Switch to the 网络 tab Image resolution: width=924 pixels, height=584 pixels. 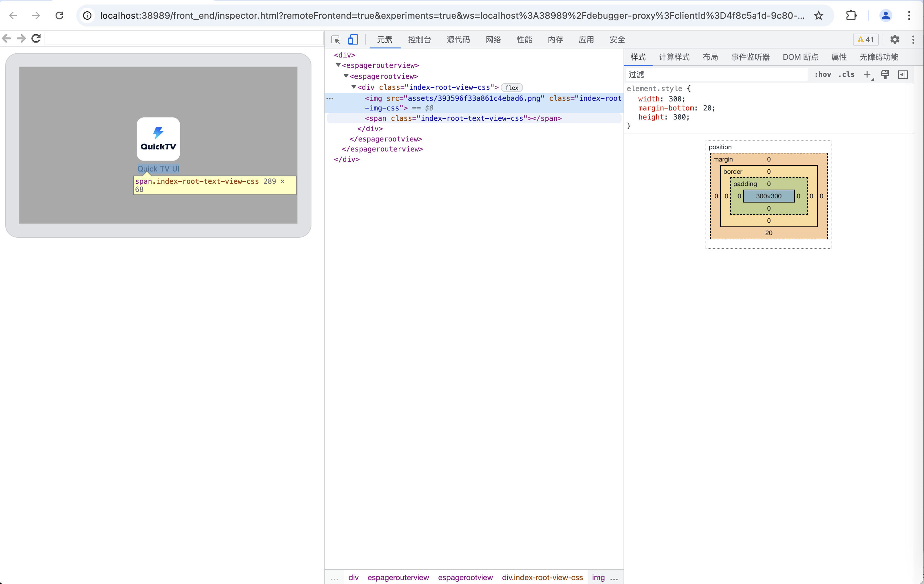(x=493, y=39)
